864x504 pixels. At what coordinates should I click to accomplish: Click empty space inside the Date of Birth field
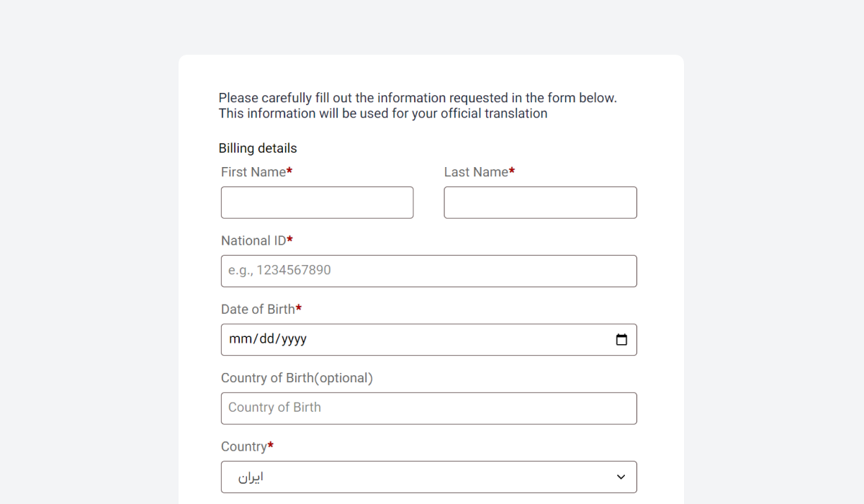pyautogui.click(x=461, y=340)
